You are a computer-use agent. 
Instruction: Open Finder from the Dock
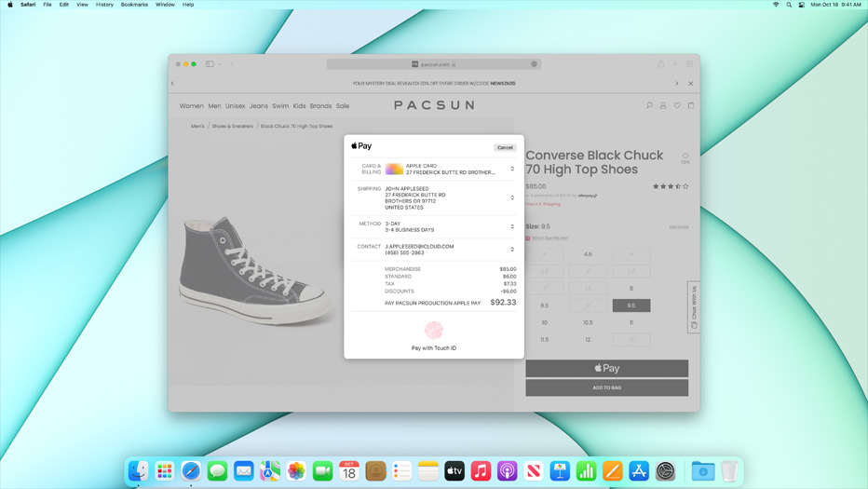(x=138, y=471)
